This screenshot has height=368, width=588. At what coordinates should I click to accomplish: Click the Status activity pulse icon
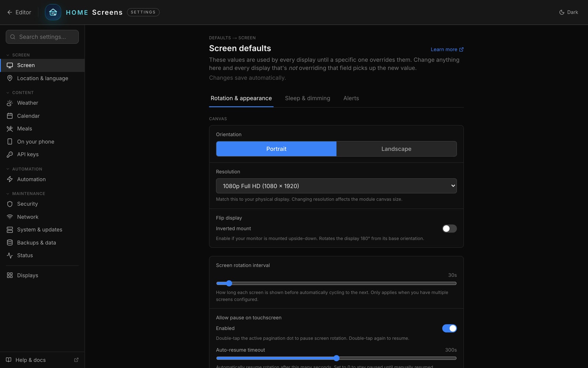(10, 255)
